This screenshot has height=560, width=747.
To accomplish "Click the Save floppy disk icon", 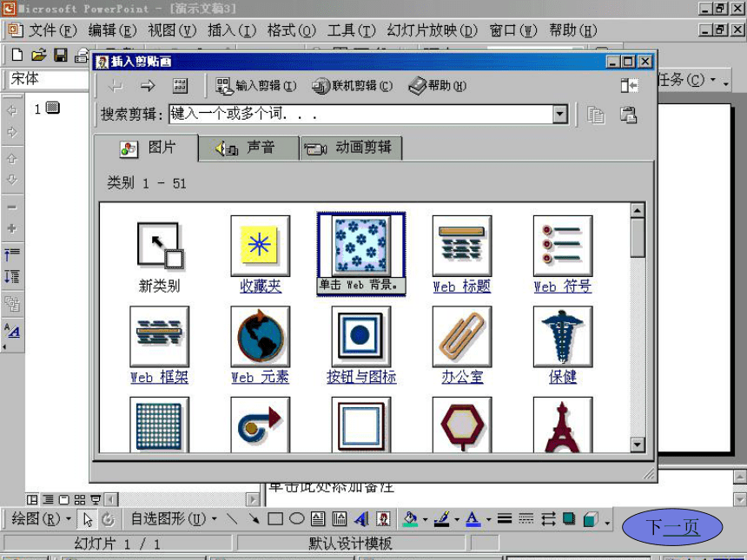I will [61, 55].
